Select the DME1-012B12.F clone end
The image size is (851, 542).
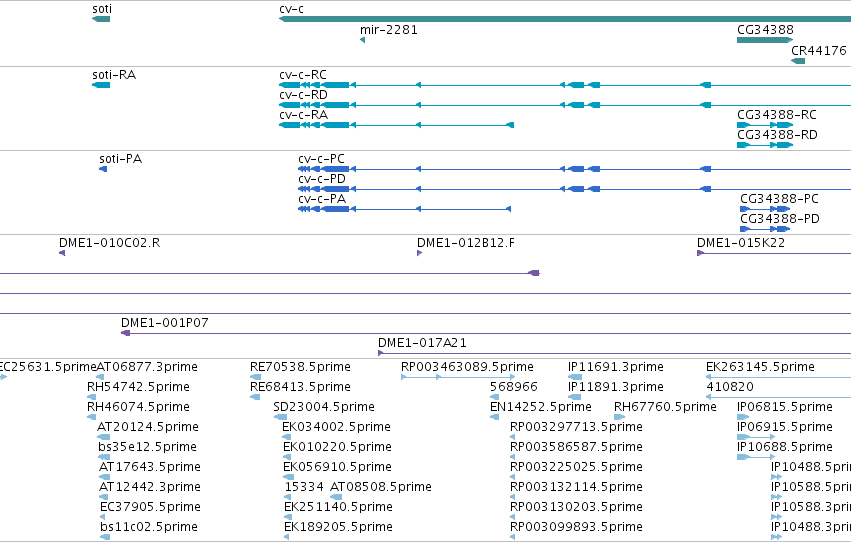(420, 253)
